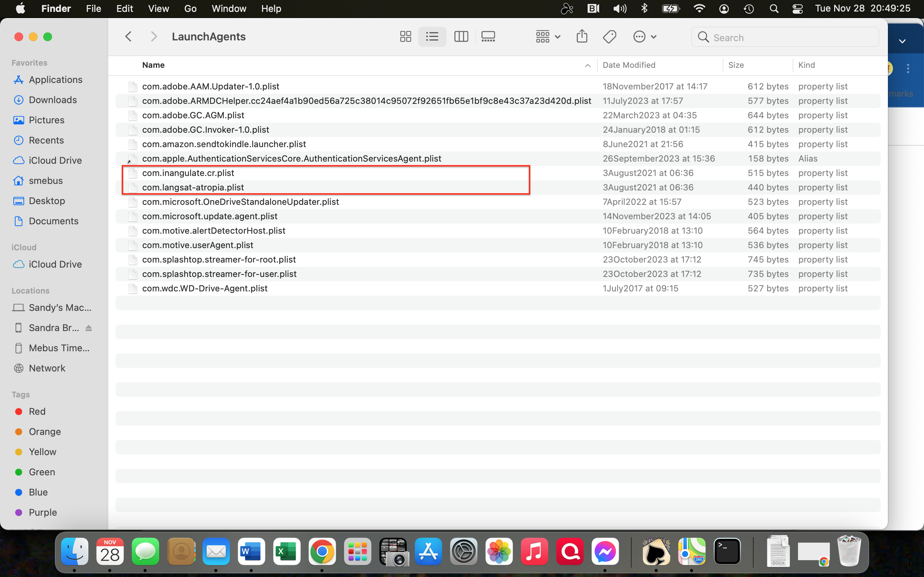Viewport: 924px width, 577px height.
Task: Switch to column view in toolbar
Action: (x=461, y=37)
